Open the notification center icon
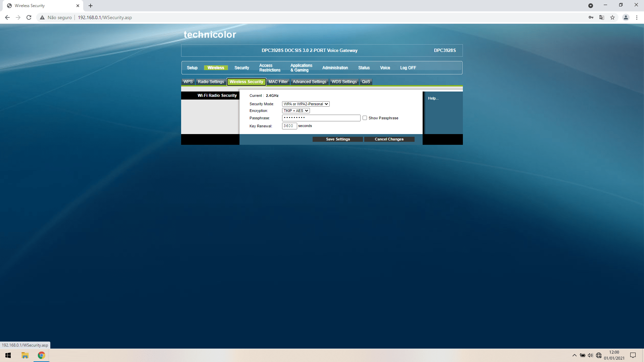Image resolution: width=644 pixels, height=362 pixels. point(633,355)
